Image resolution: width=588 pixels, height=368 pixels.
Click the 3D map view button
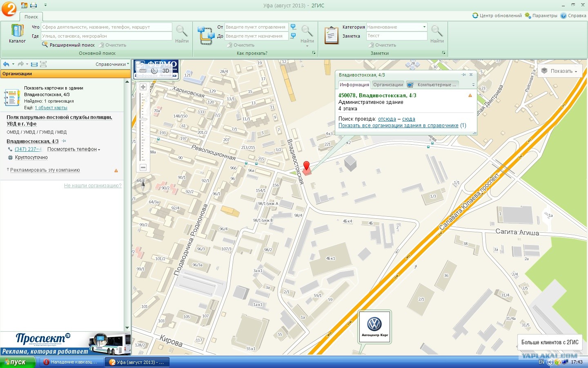click(165, 71)
